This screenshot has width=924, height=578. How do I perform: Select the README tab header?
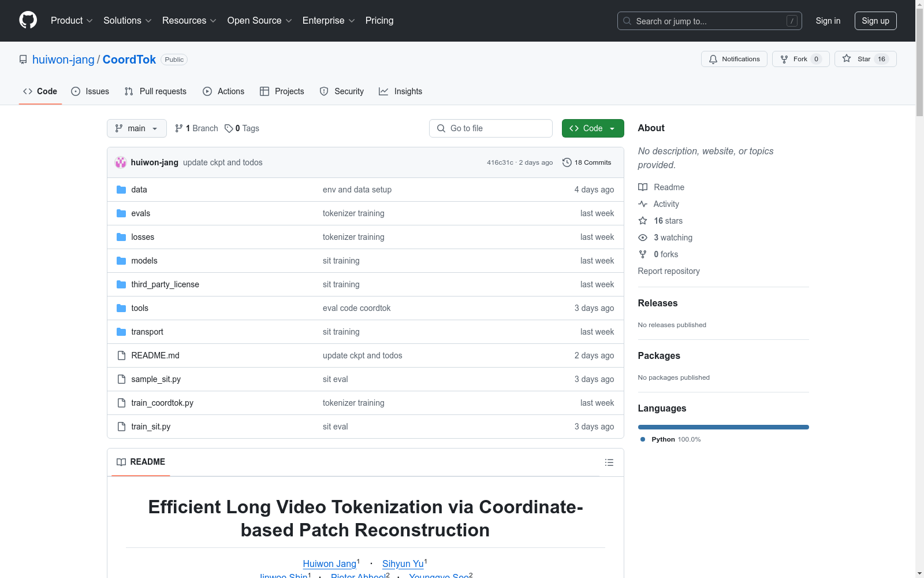141,462
